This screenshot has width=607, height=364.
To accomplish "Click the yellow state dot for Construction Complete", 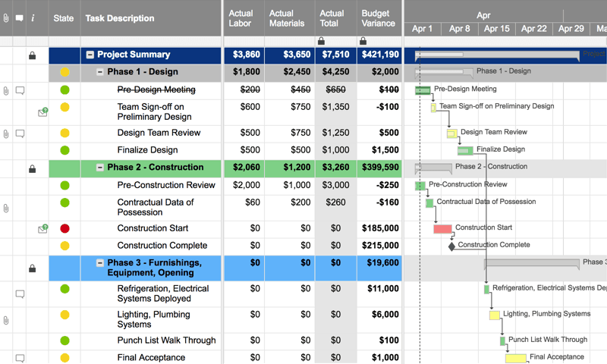I will coord(64,246).
